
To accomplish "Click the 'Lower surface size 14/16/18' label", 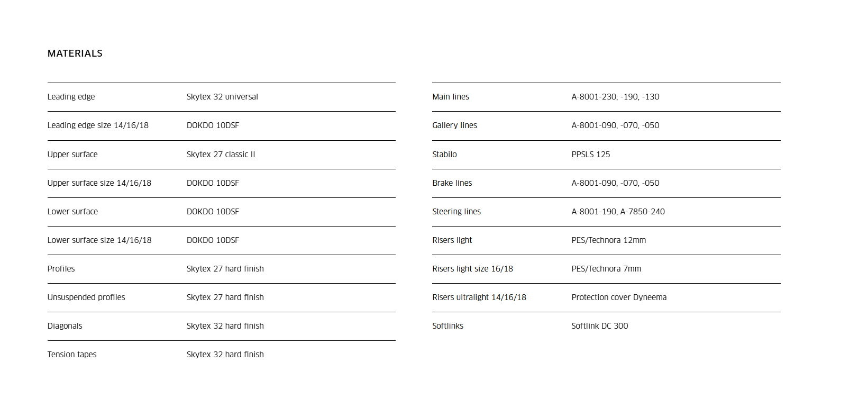I will 99,240.
